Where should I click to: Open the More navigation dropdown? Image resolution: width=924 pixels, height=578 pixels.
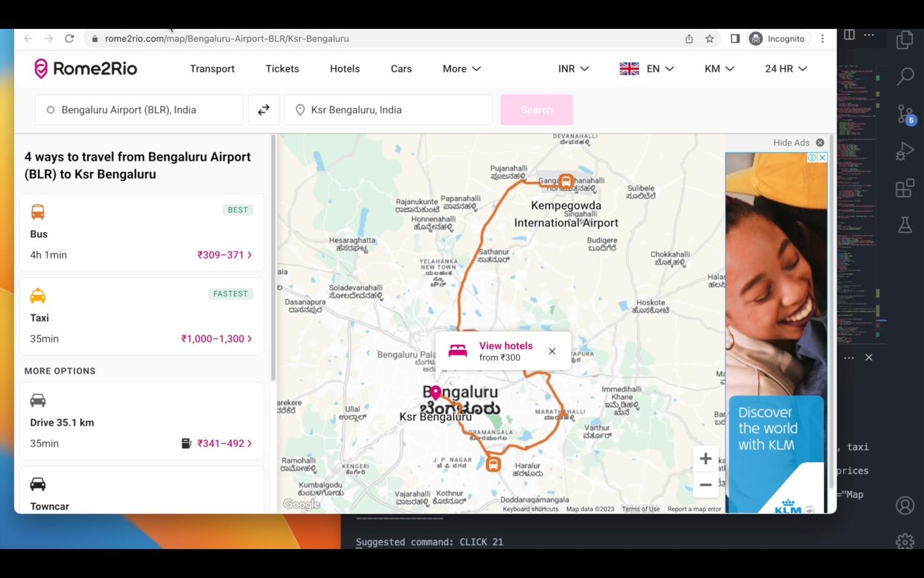(461, 69)
